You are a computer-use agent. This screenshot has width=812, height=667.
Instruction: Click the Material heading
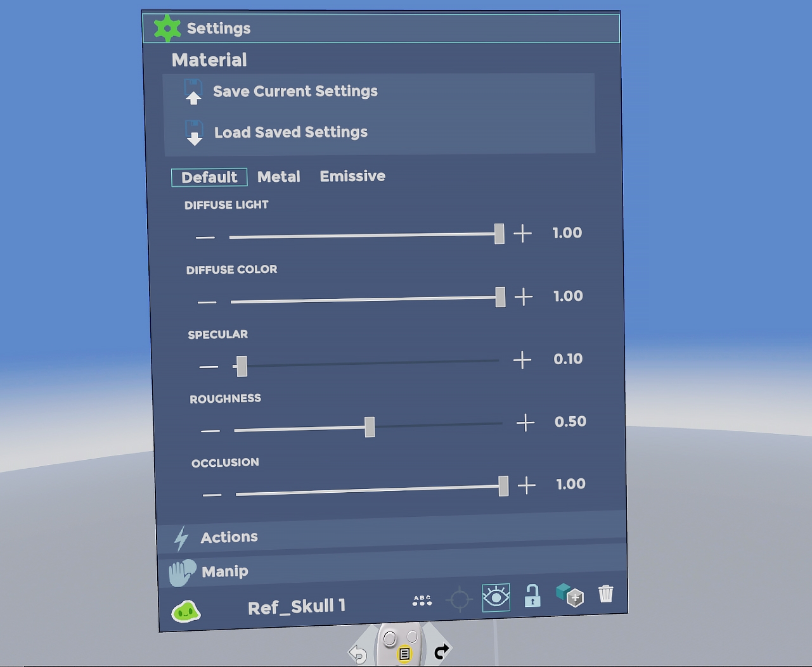(209, 60)
